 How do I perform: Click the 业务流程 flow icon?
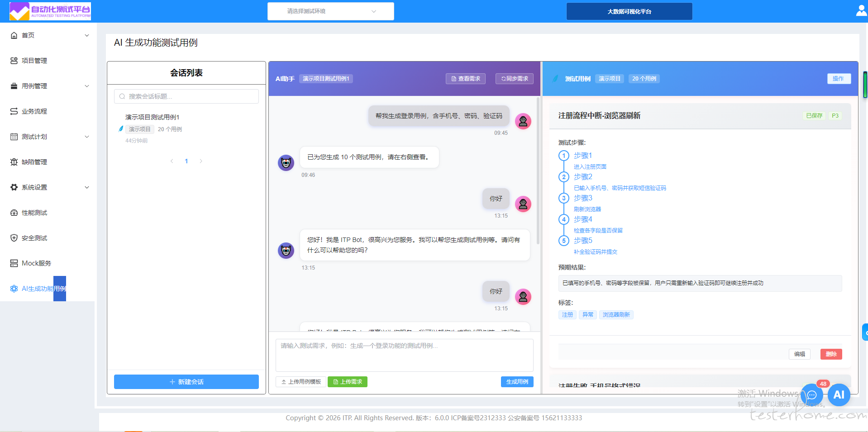pos(14,111)
